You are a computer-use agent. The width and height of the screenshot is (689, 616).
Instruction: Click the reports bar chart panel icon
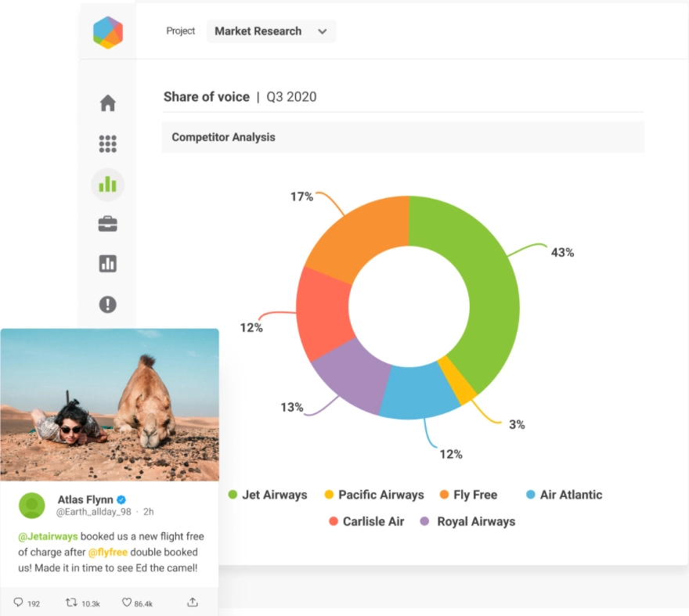pos(107,264)
